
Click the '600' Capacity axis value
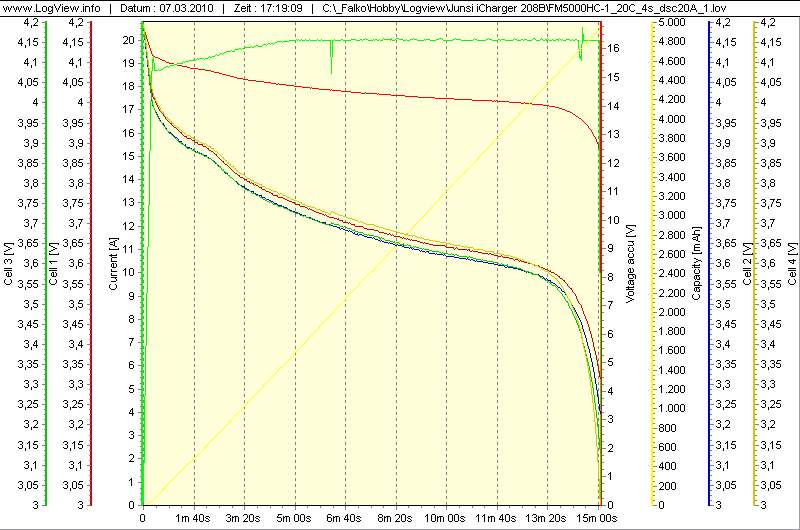(667, 447)
